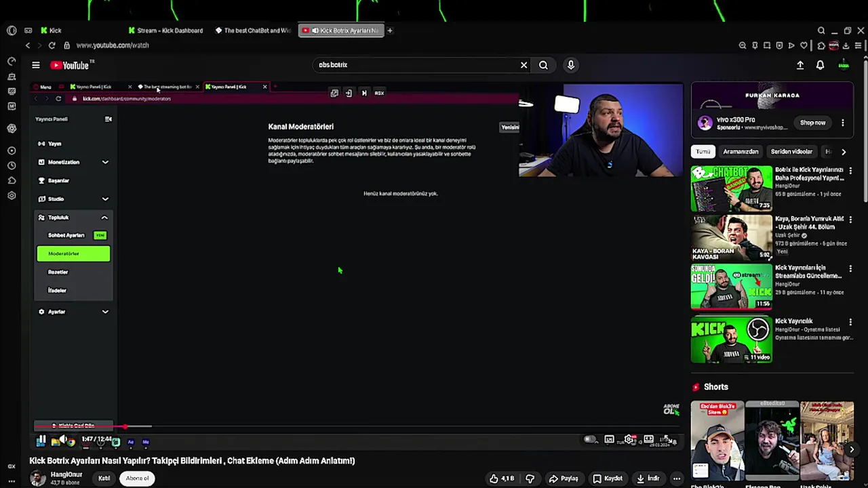Screen dimensions: 868x488
Task: Switch to The best ChatBot tab
Action: click(253, 30)
